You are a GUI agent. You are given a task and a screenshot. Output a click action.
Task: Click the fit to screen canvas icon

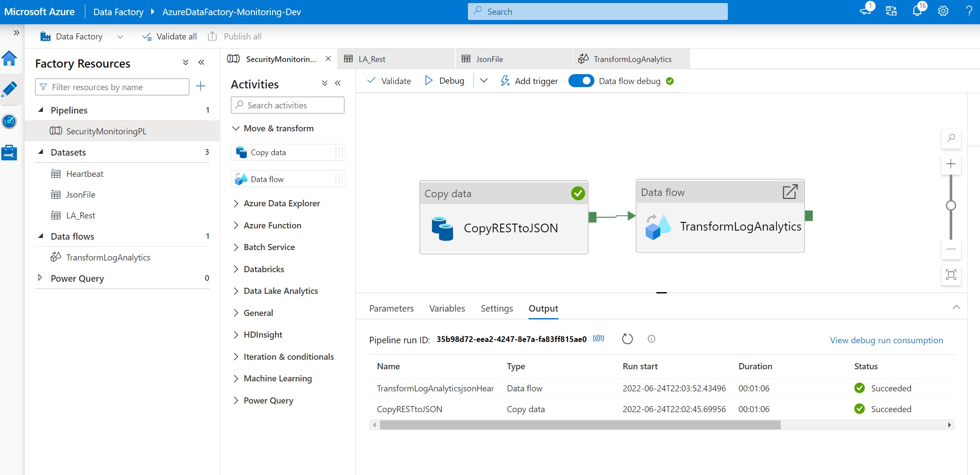[951, 275]
